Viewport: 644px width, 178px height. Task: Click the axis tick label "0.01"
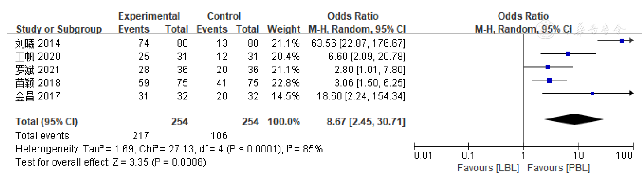[x=423, y=156]
